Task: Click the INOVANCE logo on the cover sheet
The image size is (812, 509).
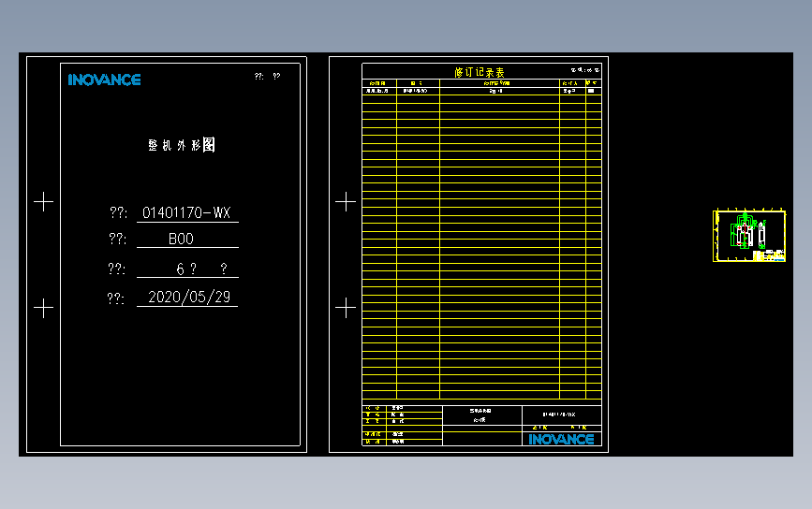Action: [x=104, y=80]
